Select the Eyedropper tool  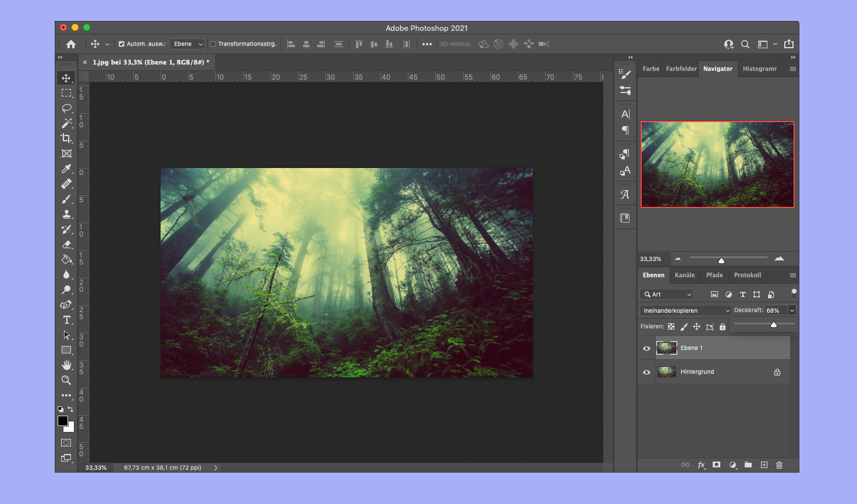coord(66,169)
